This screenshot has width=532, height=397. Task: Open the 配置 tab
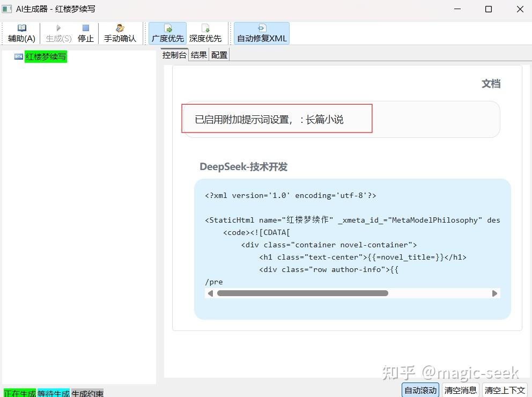point(219,54)
